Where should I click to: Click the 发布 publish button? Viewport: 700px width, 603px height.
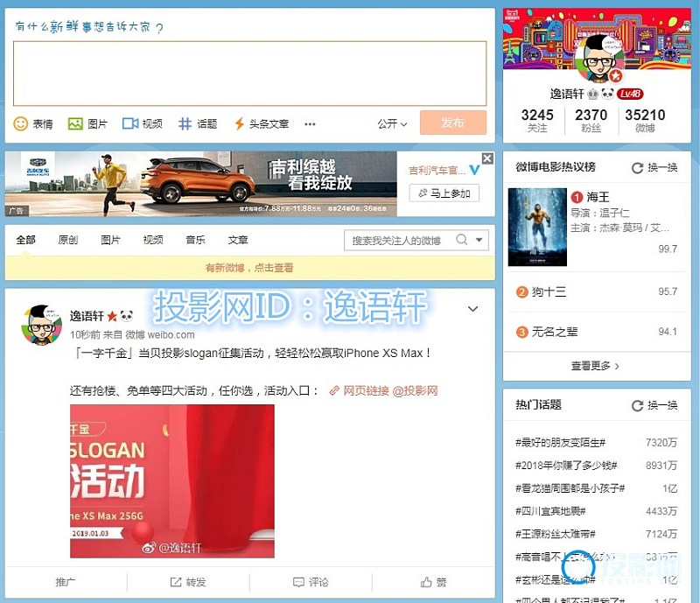tap(452, 123)
